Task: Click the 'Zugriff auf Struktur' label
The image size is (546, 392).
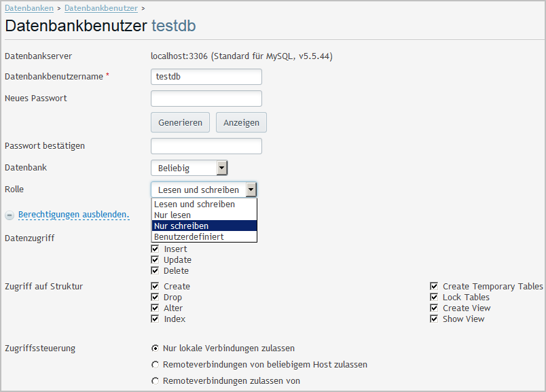Action: coord(44,287)
